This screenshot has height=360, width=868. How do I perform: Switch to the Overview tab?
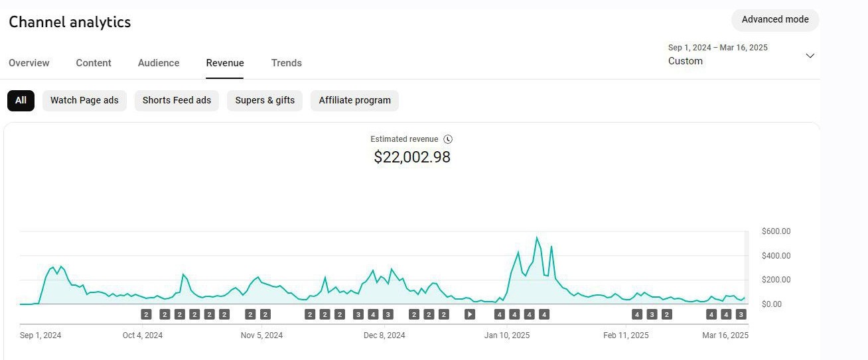[x=29, y=63]
